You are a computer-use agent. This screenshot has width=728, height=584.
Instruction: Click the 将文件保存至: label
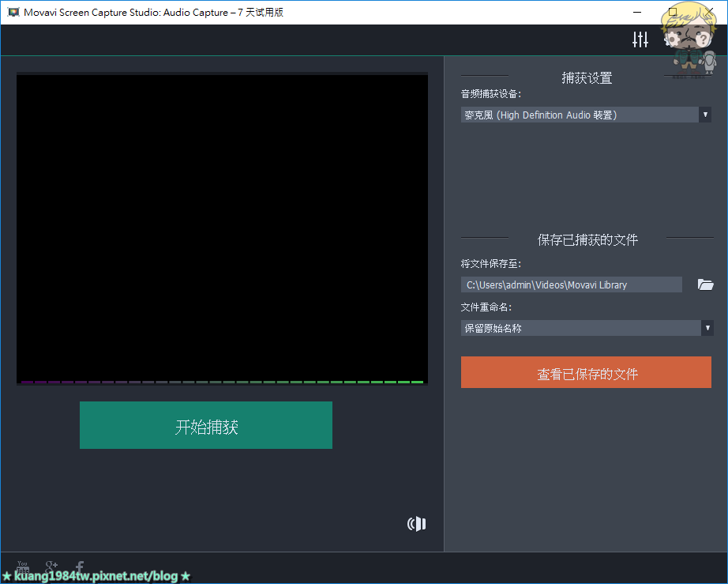(491, 264)
